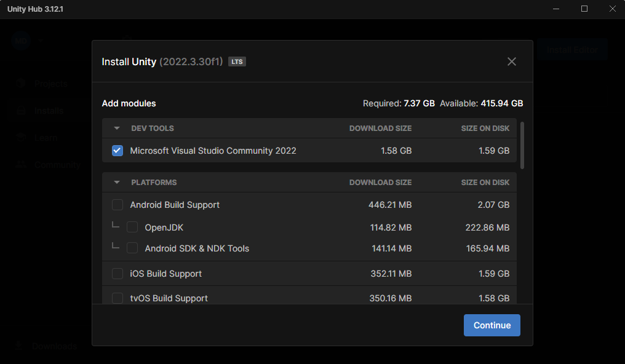Viewport: 625px width, 364px height.
Task: Enable Android Build Support module
Action: (117, 205)
